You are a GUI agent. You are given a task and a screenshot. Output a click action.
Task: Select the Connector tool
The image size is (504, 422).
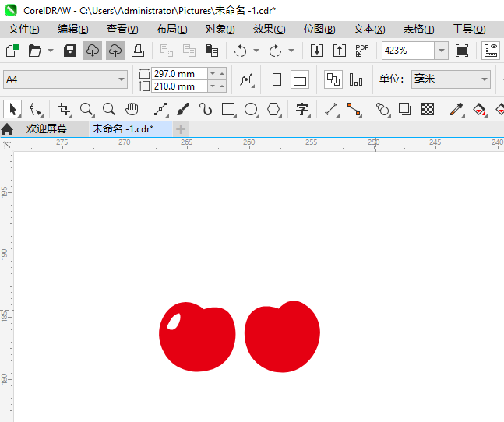[354, 109]
